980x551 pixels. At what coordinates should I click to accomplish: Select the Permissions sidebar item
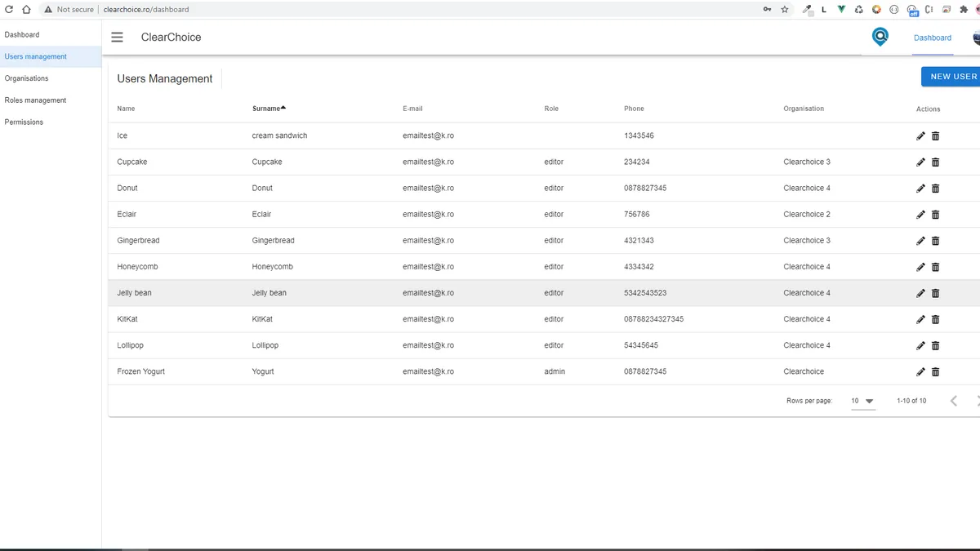click(x=24, y=122)
